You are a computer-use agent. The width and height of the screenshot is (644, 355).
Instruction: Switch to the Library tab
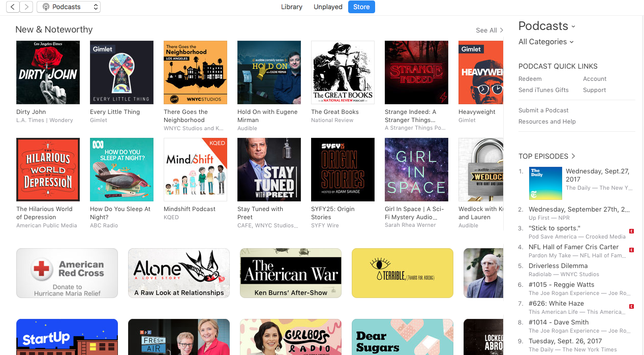point(292,7)
